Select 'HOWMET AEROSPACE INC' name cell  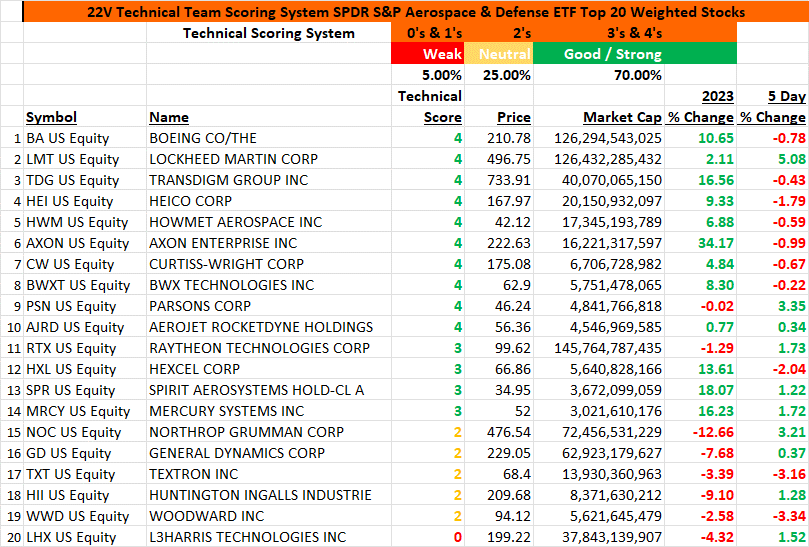click(x=269, y=222)
